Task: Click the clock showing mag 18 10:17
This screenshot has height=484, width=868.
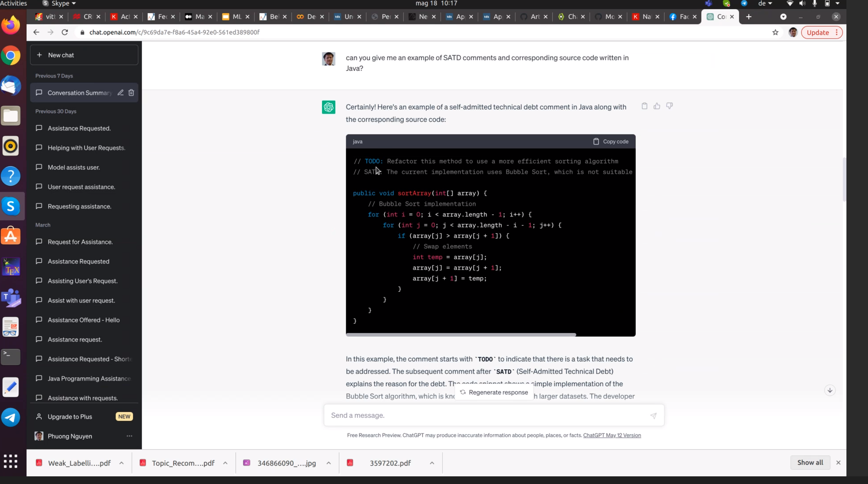Action: (x=436, y=3)
